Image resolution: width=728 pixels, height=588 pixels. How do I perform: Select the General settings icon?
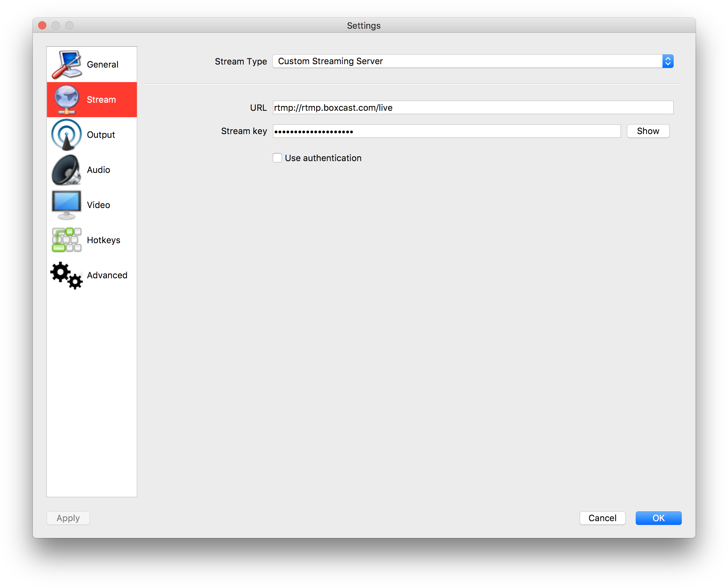click(x=67, y=64)
